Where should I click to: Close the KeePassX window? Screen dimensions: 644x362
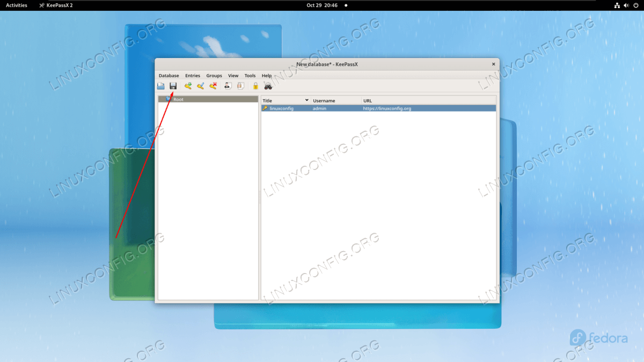pyautogui.click(x=494, y=64)
